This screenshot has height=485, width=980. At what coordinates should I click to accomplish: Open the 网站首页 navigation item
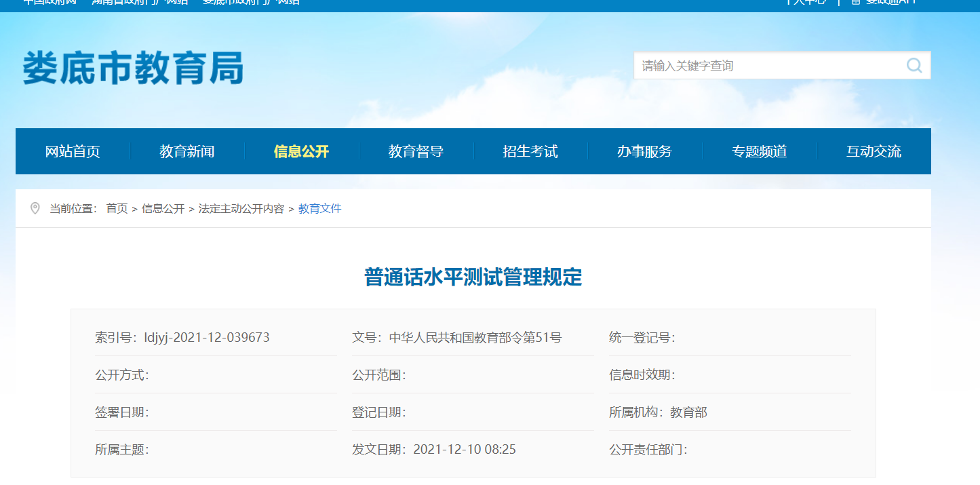pos(73,151)
